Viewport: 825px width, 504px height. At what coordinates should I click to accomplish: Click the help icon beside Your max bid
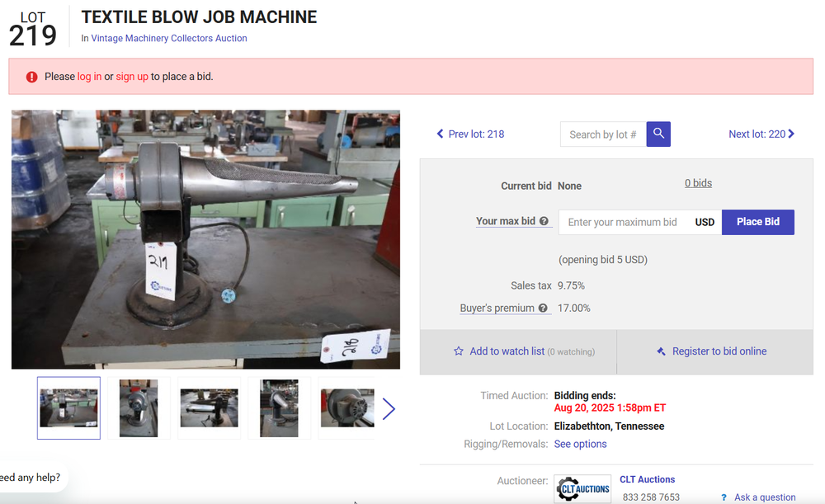pos(544,221)
